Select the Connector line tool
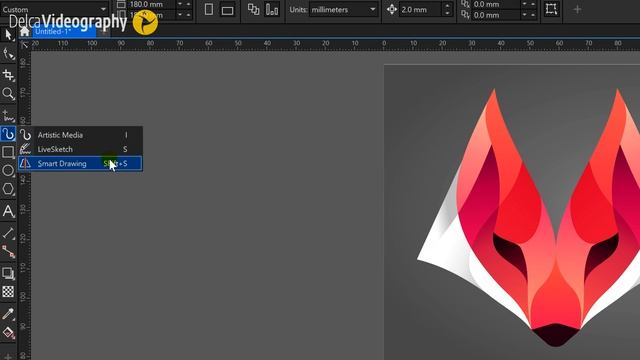The height and width of the screenshot is (360, 640). [8, 252]
